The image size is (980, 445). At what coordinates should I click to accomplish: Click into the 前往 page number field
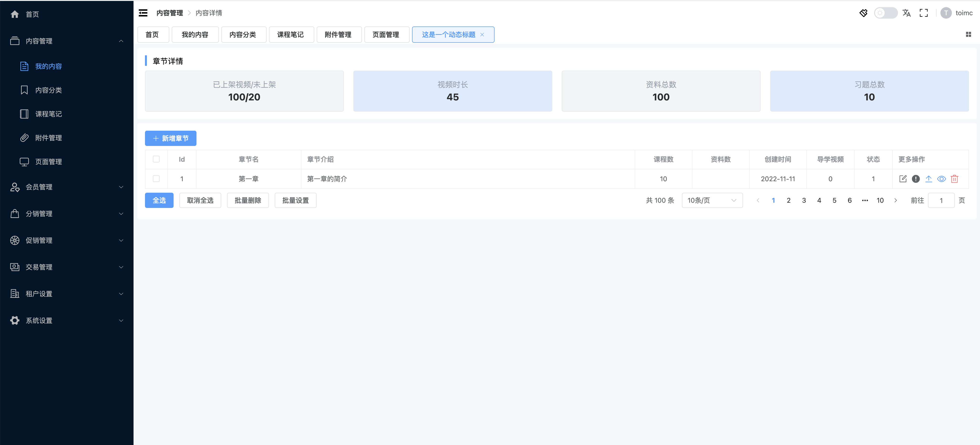pyautogui.click(x=941, y=200)
